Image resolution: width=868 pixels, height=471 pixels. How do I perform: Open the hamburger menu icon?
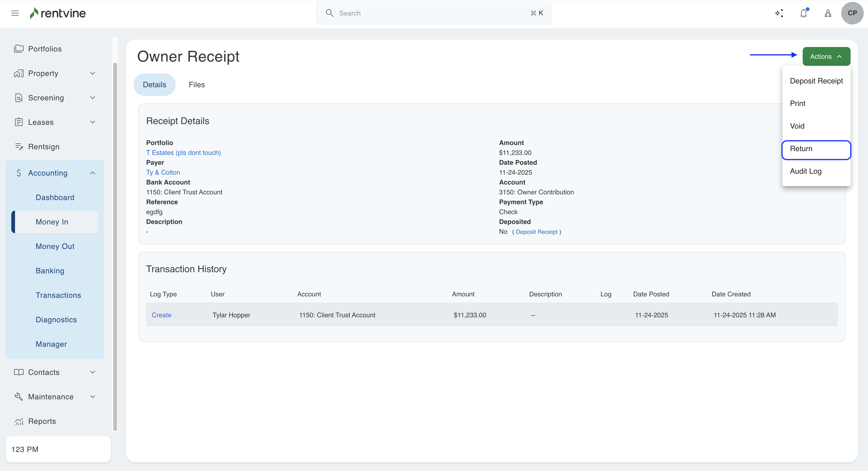click(15, 13)
